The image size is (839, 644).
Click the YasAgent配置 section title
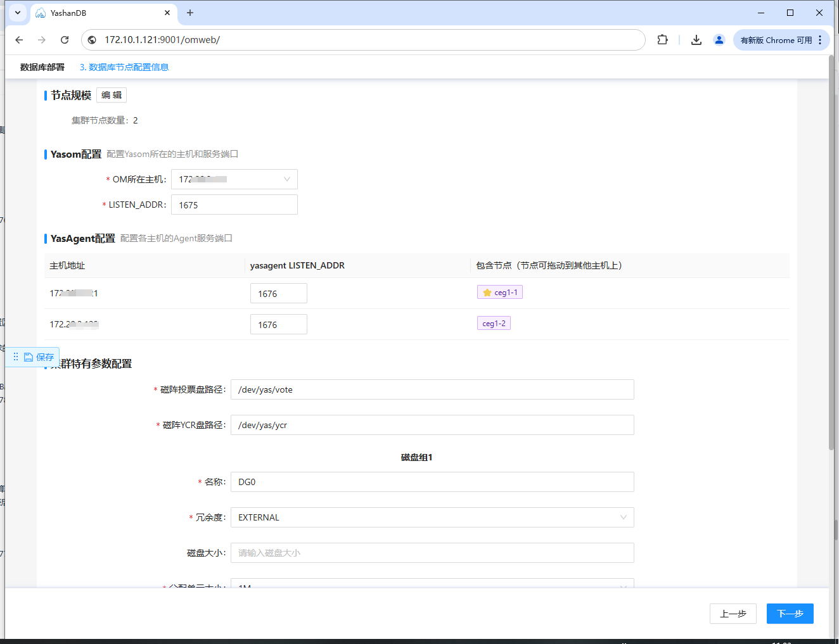coord(83,238)
